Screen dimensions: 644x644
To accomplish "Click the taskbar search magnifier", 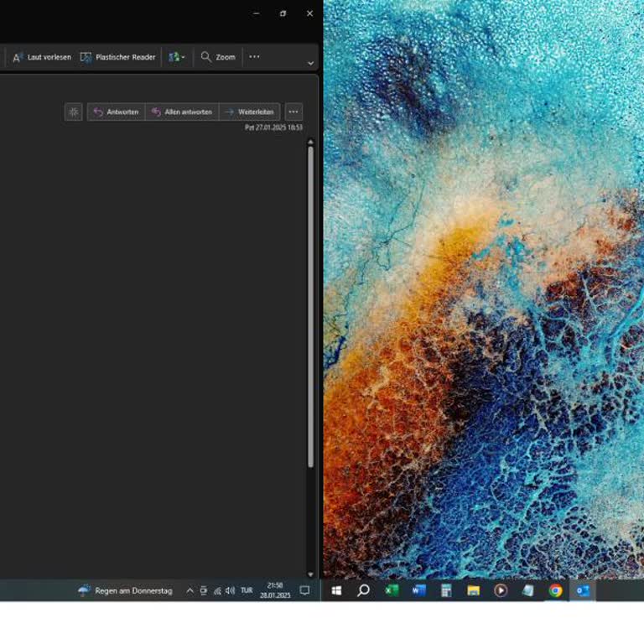I will pos(363,591).
